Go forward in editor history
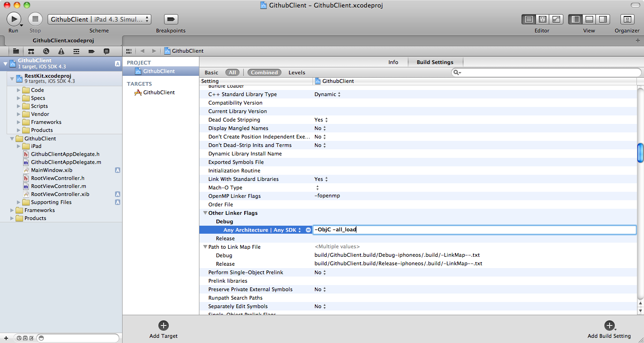Viewport: 644px width, 343px height. coord(154,51)
